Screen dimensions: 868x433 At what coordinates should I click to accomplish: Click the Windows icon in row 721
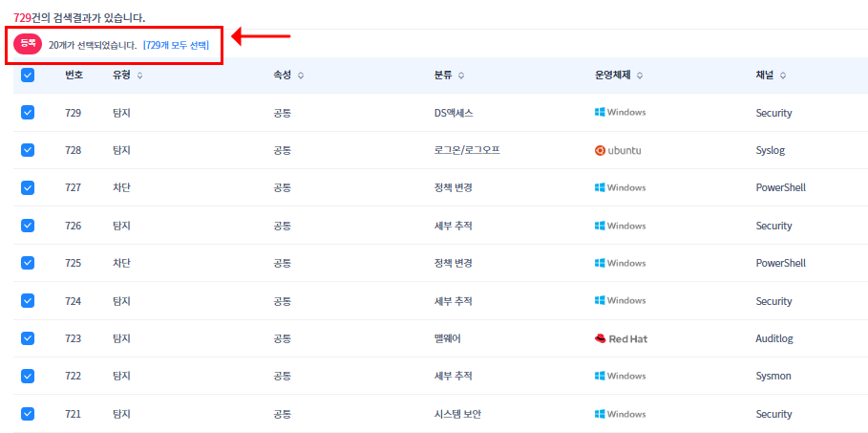point(600,414)
